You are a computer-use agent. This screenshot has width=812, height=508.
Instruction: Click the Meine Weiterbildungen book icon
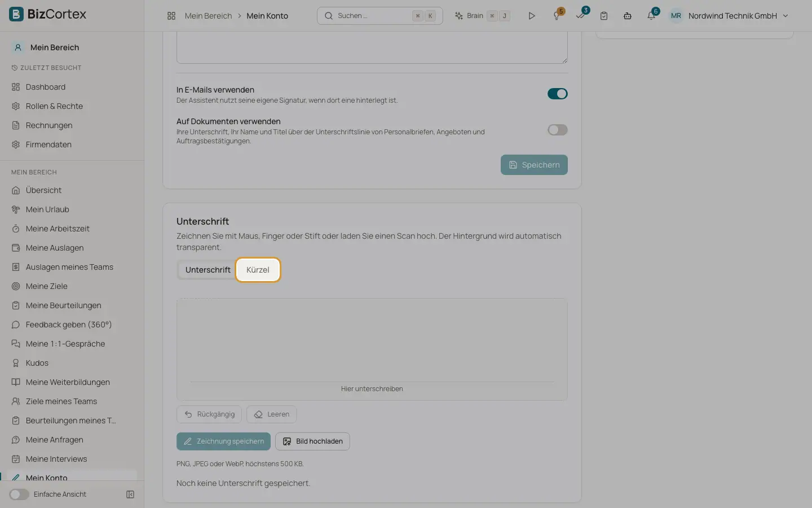(x=16, y=382)
